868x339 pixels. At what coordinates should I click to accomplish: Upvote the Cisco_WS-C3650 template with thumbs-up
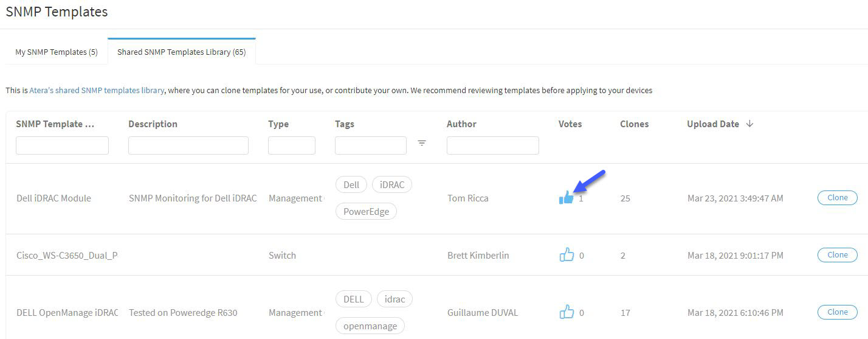pyautogui.click(x=567, y=254)
